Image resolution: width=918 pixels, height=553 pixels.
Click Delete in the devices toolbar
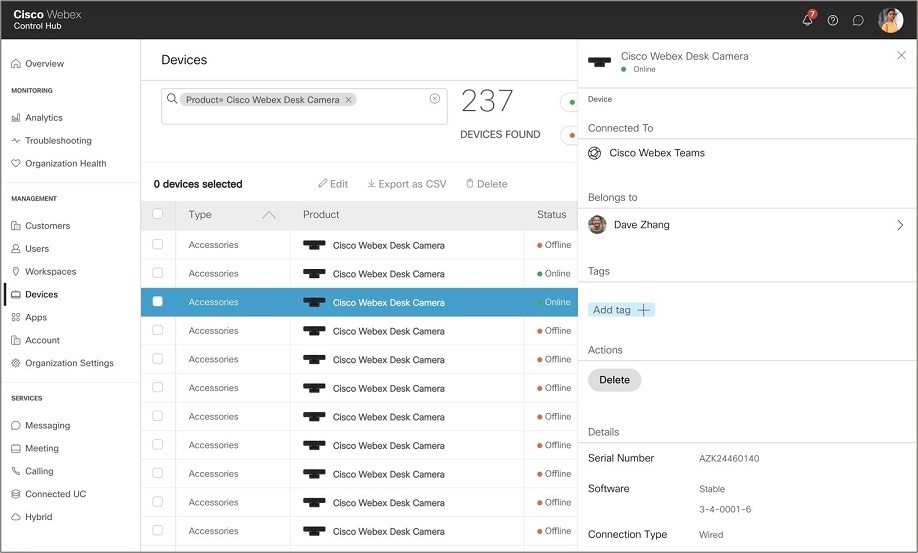pyautogui.click(x=487, y=184)
